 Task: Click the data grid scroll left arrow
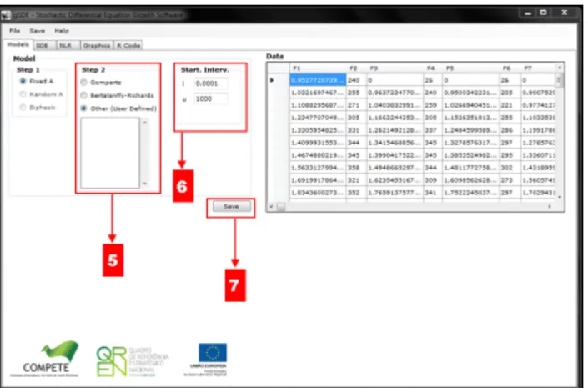(x=272, y=206)
